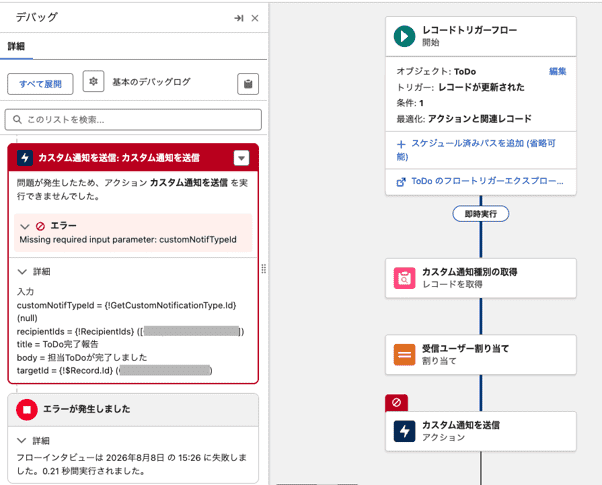The image size is (602, 485).
Task: Click the external link icon beside ToDo
Action: 401,182
